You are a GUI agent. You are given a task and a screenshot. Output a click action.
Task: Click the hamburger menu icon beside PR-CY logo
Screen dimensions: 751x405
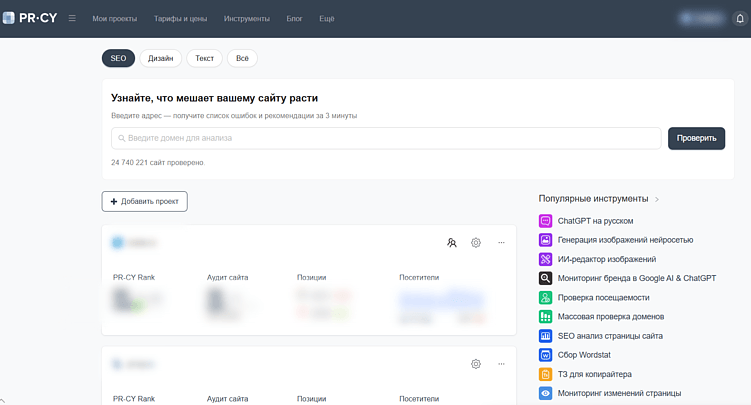pos(72,18)
